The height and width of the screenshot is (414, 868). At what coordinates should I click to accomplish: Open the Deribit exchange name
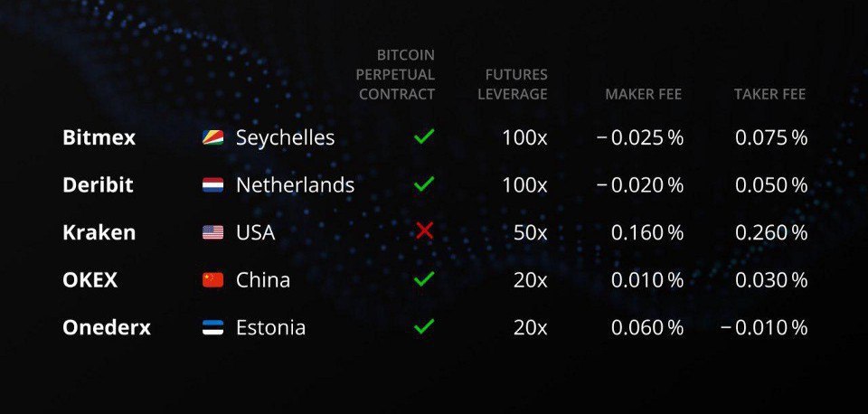coord(98,185)
